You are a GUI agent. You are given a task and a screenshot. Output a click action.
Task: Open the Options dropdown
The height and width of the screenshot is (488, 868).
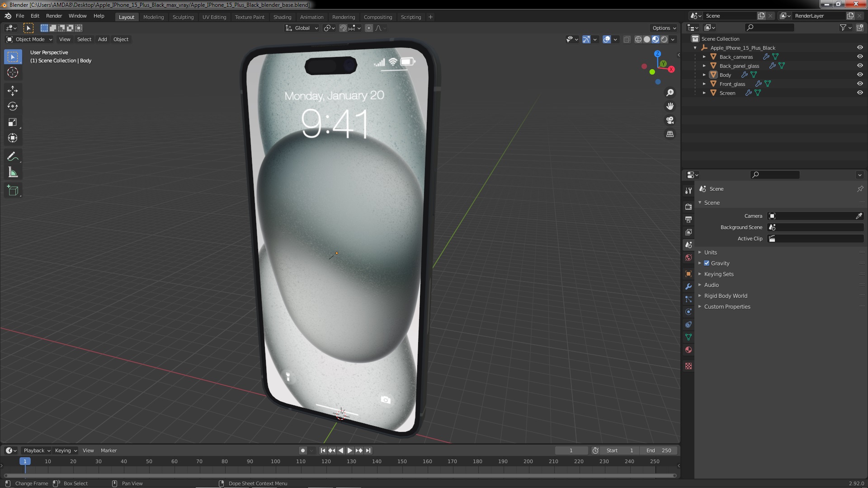click(664, 28)
